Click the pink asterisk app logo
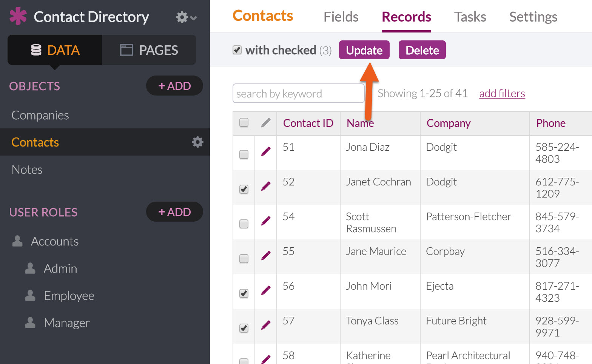Viewport: 592px width, 364px height. point(18,17)
